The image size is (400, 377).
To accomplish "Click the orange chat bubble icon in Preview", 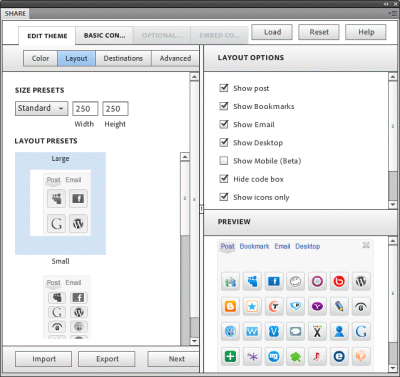I will click(x=361, y=356).
